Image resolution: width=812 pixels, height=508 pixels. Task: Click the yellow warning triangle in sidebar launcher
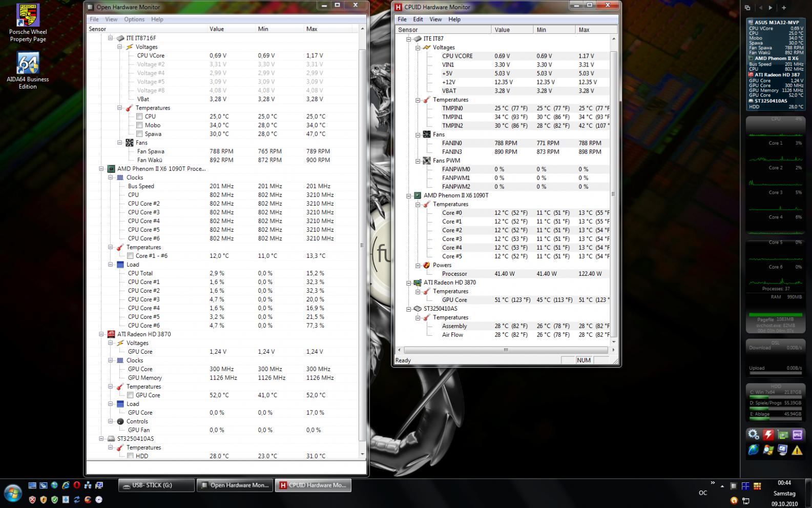click(x=797, y=450)
